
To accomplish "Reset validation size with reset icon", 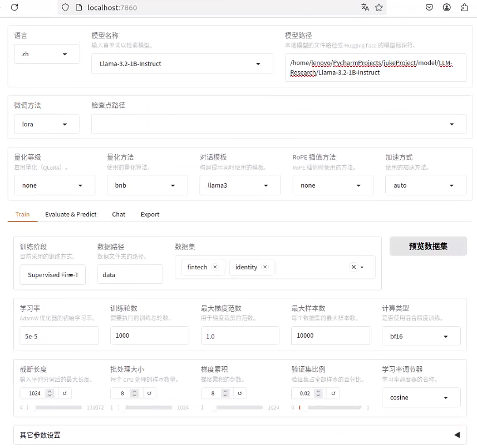I will click(x=332, y=393).
